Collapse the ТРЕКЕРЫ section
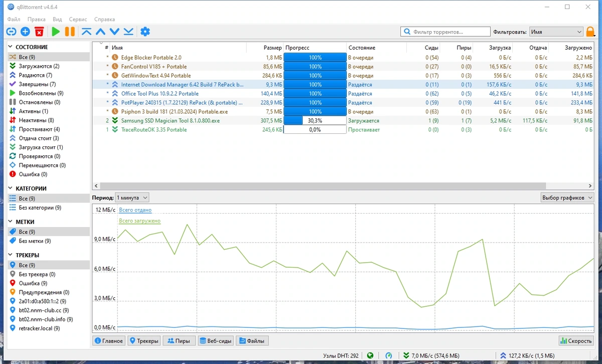Screen dimensions: 602x364 11,255
